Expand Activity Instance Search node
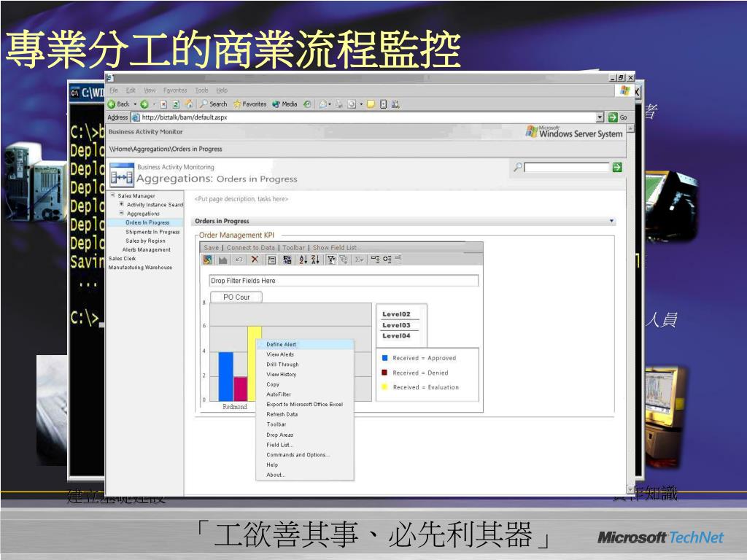 coord(122,204)
